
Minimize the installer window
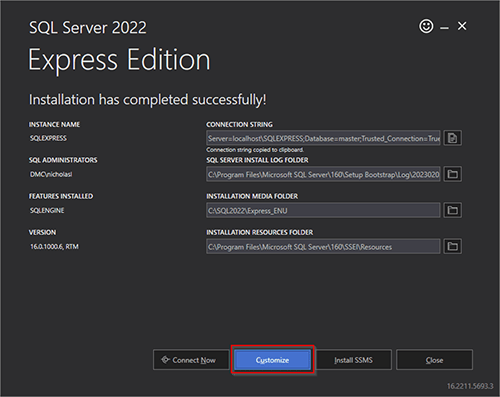point(444,28)
